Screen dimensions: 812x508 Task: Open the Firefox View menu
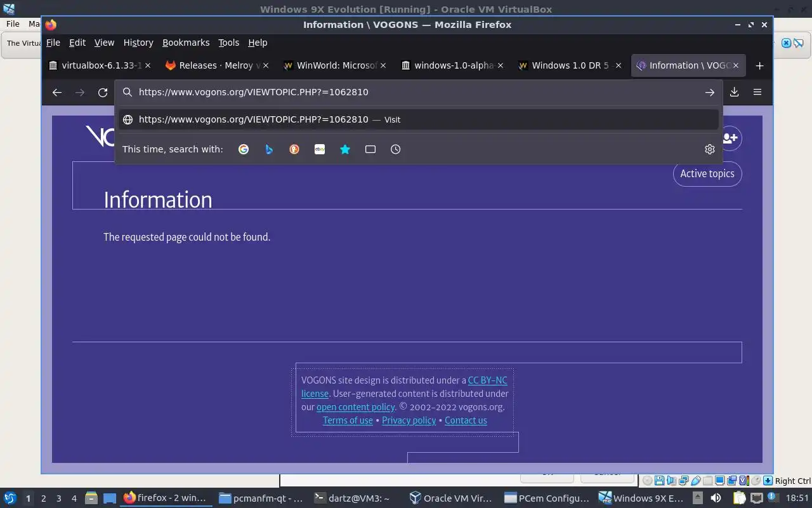(104, 43)
